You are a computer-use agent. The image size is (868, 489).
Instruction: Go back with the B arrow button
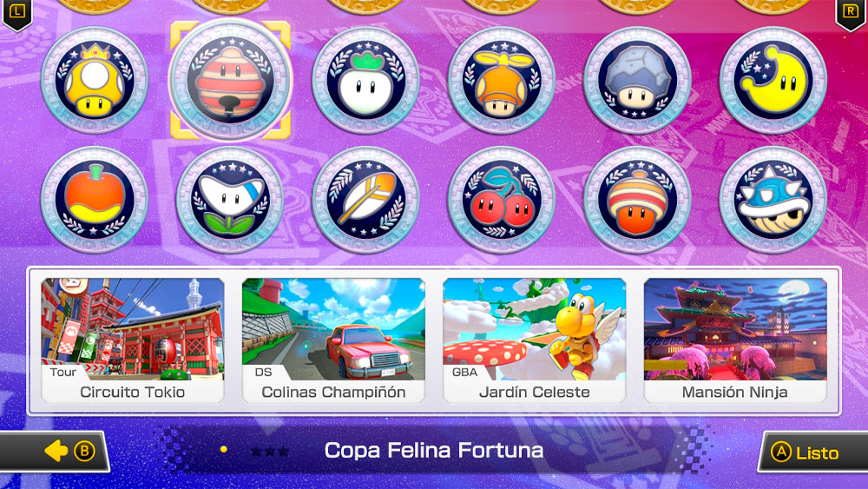54,452
